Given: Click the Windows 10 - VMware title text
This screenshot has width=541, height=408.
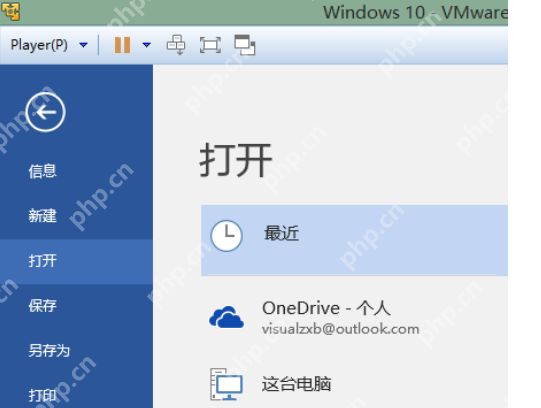Looking at the screenshot, I should click(415, 12).
